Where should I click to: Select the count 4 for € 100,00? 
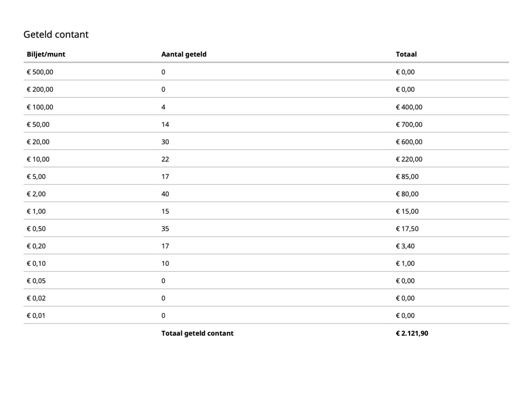163,107
